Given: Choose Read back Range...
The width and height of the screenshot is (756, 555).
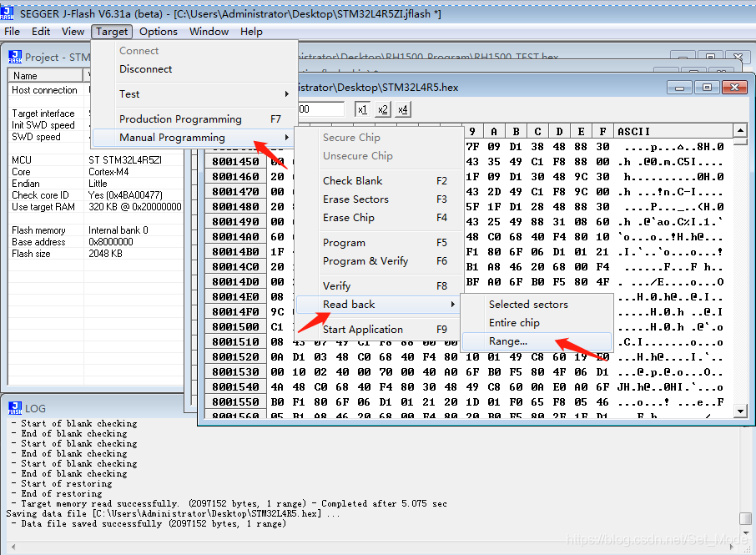Looking at the screenshot, I should click(537, 341).
